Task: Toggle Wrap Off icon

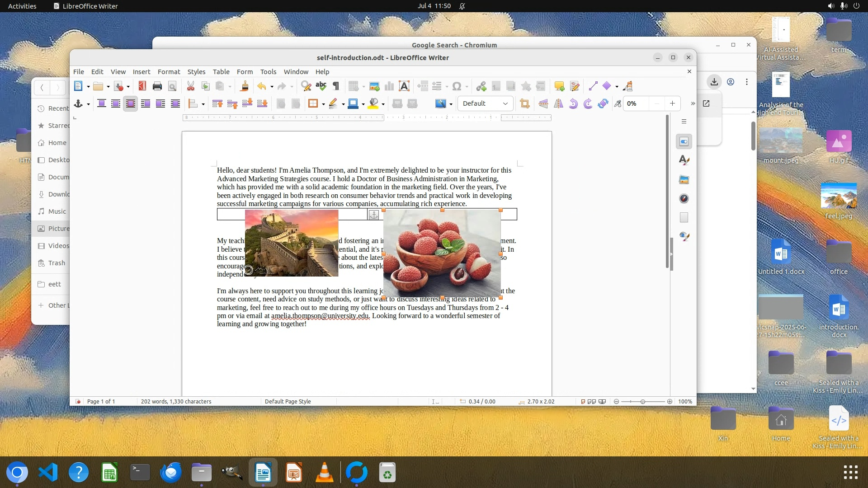Action: point(102,104)
